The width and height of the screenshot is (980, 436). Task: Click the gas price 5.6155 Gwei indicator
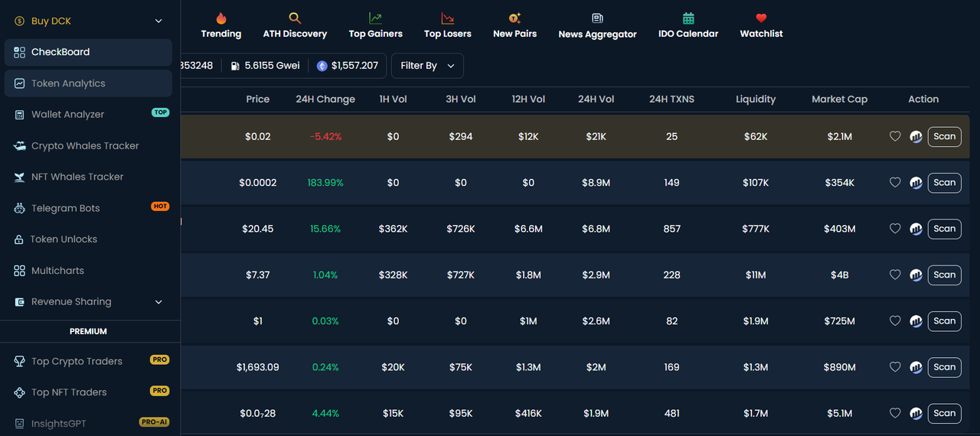click(264, 66)
